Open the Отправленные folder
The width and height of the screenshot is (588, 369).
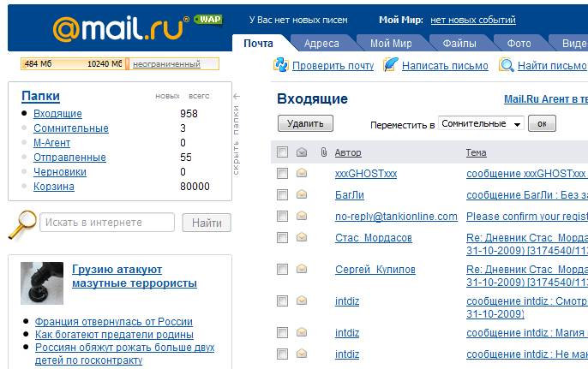click(x=69, y=158)
